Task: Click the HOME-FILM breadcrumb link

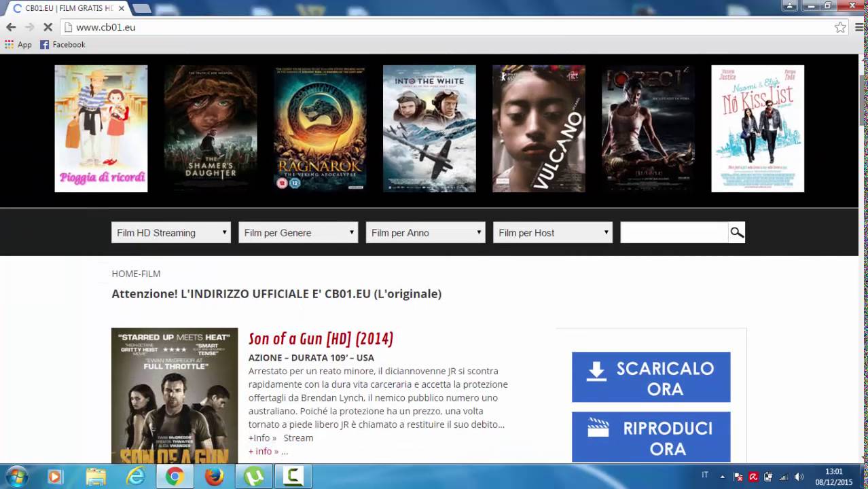Action: (136, 274)
